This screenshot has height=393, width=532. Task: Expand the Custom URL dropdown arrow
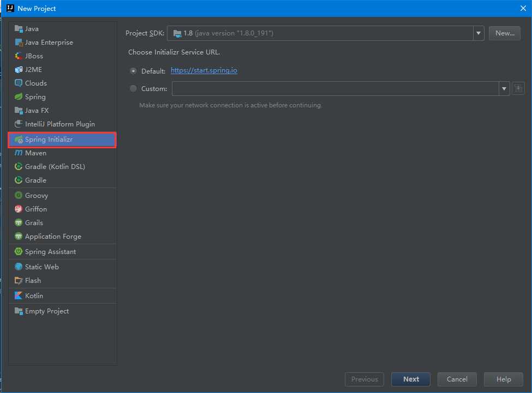[504, 89]
